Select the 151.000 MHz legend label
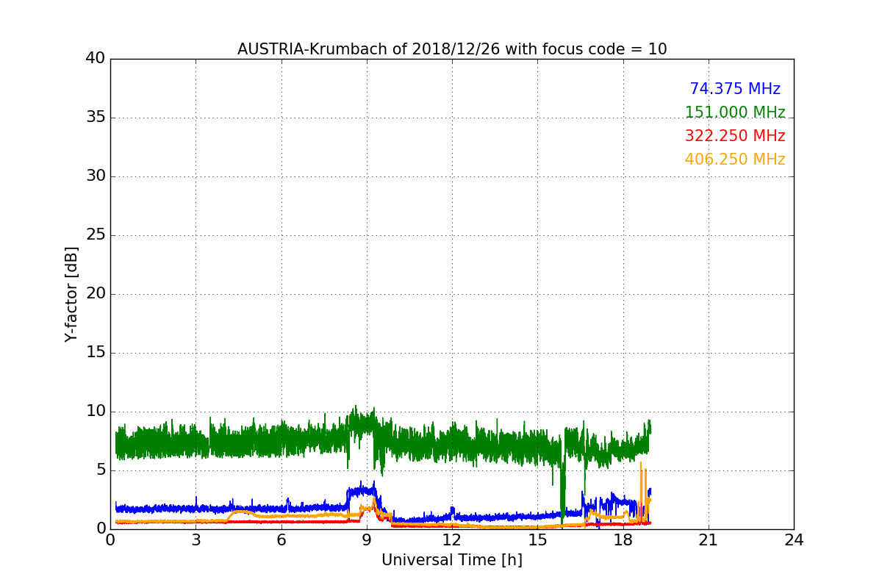The height and width of the screenshot is (588, 882). (735, 112)
